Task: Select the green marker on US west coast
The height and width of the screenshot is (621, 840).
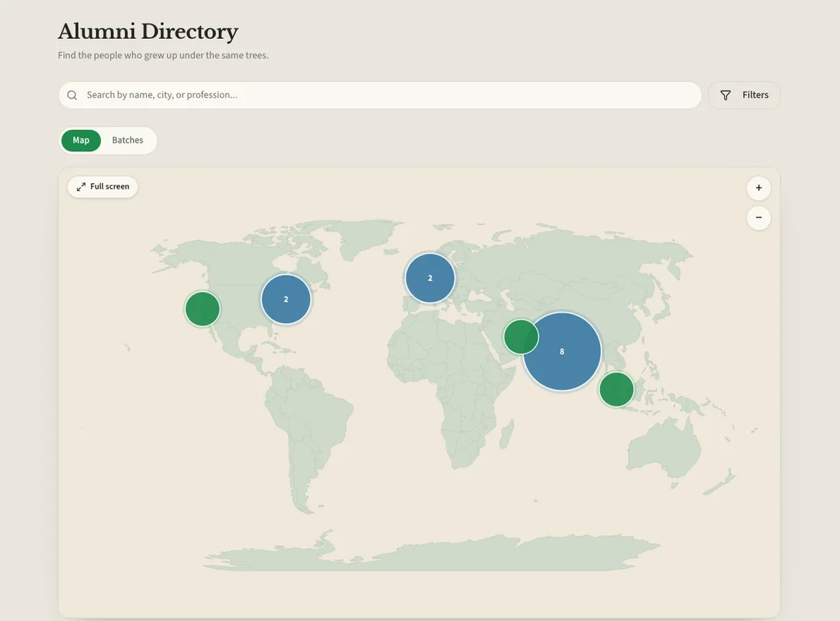Action: (202, 309)
